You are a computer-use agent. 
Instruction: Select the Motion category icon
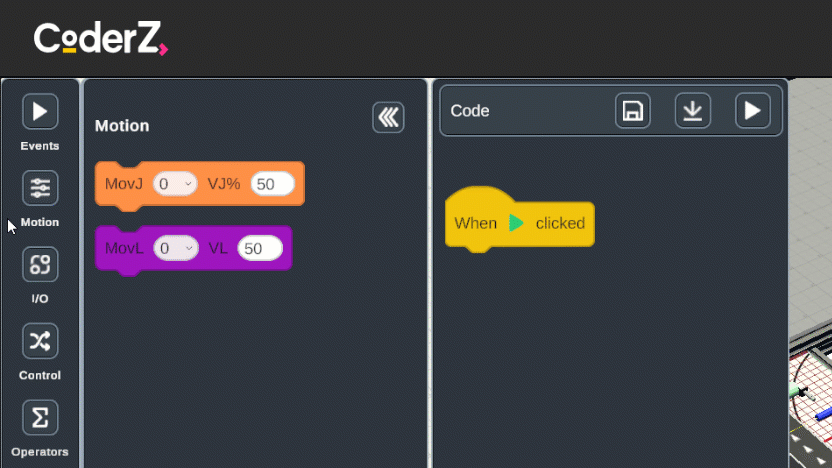(40, 188)
